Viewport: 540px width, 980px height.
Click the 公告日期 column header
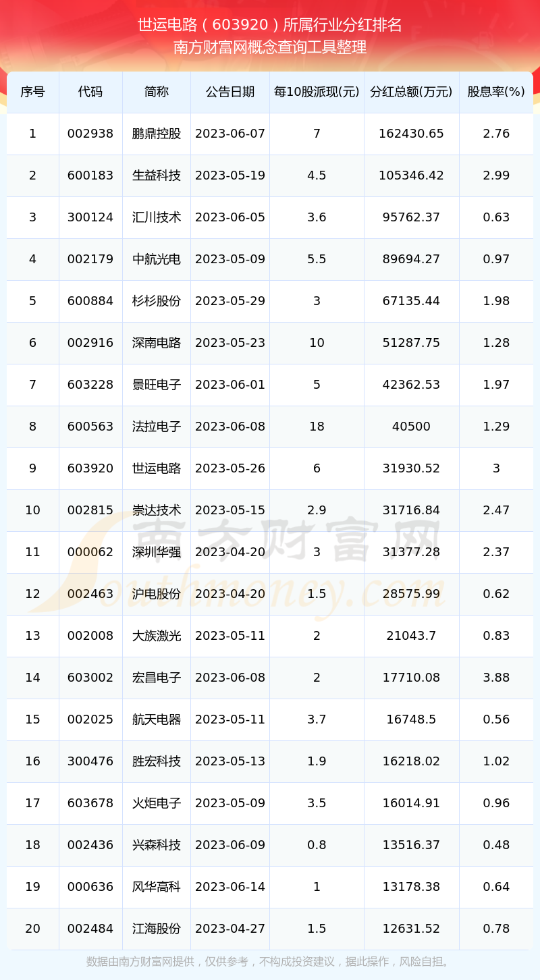click(230, 92)
